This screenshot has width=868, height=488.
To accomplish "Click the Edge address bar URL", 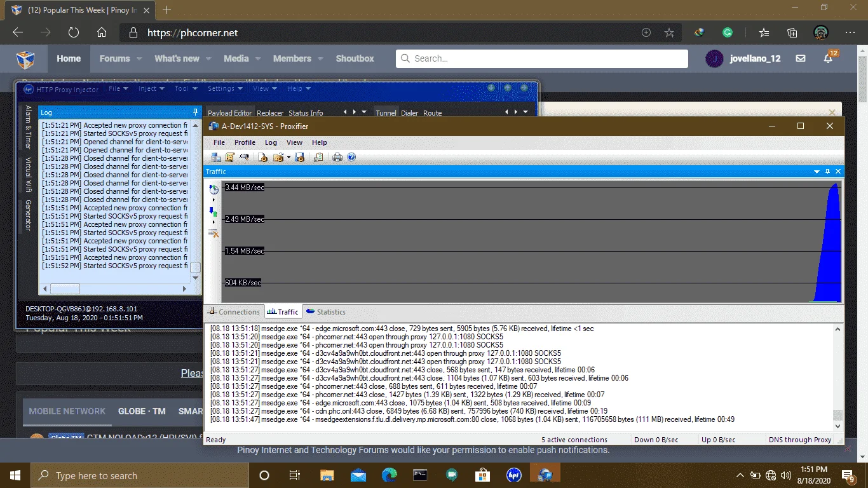I will pos(193,32).
